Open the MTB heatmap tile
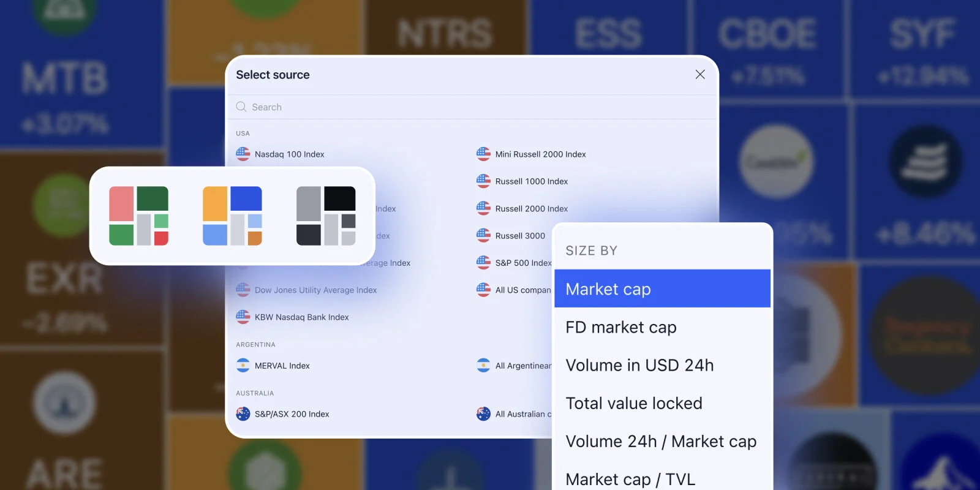Image resolution: width=980 pixels, height=490 pixels. tap(81, 73)
